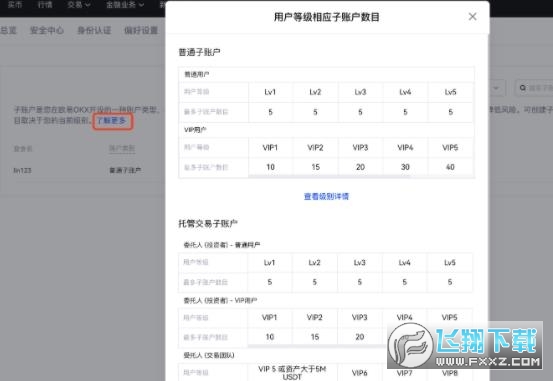Select the 总览 tab
The width and height of the screenshot is (553, 381).
click(x=8, y=30)
